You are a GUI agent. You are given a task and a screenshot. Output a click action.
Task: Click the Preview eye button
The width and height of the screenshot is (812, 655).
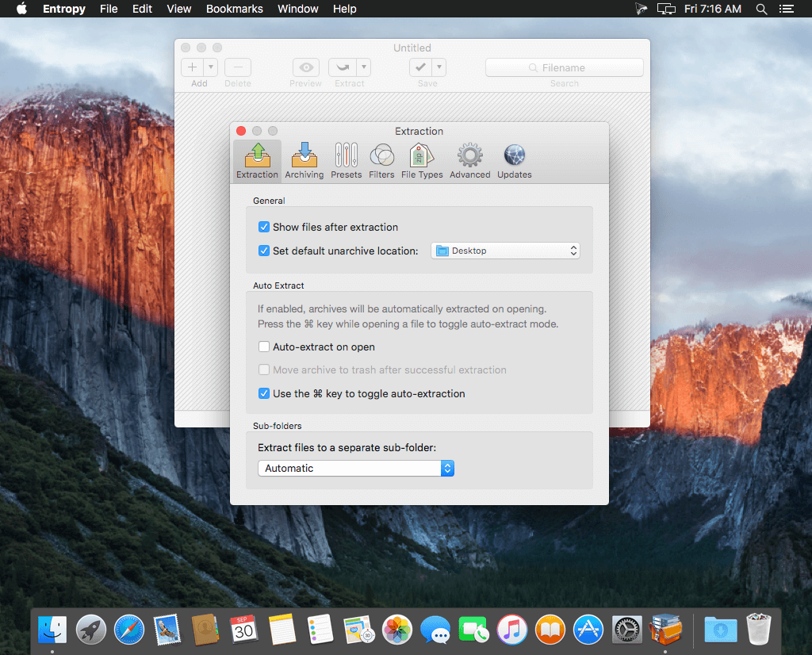click(306, 67)
